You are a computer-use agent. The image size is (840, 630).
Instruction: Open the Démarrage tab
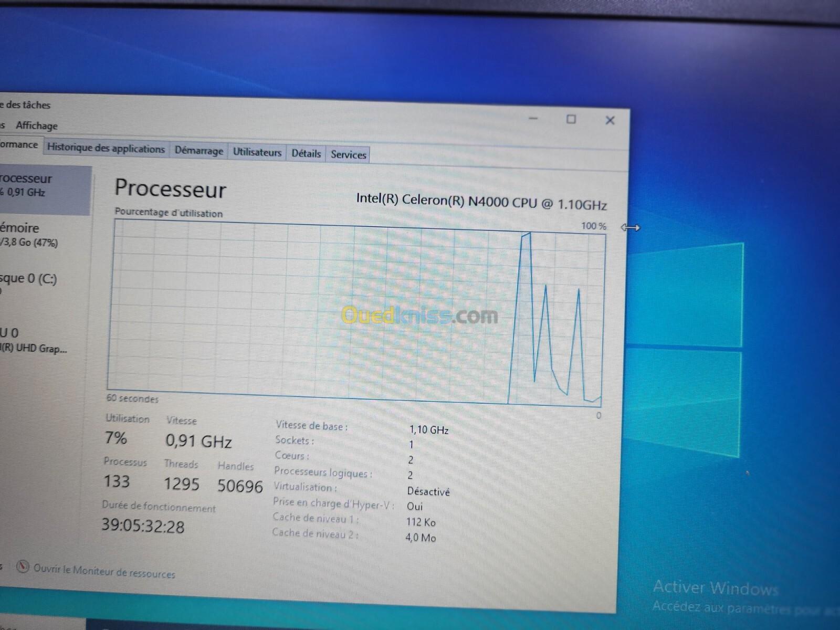click(x=198, y=151)
